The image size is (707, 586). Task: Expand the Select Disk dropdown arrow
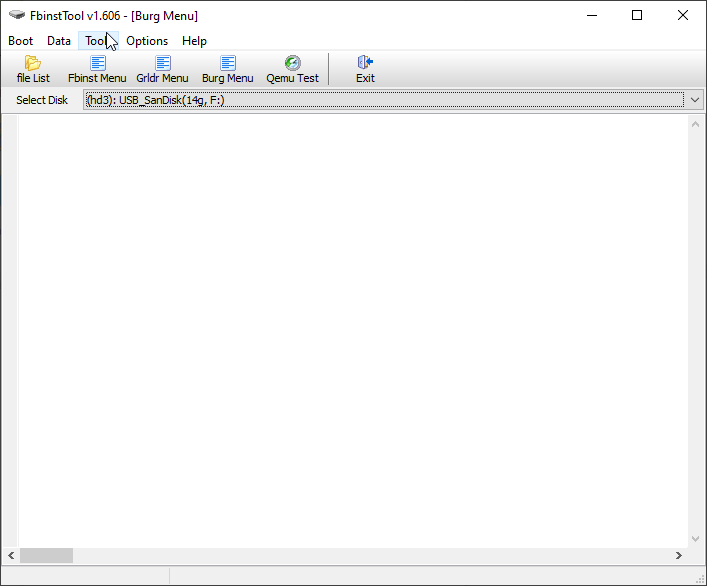point(694,100)
